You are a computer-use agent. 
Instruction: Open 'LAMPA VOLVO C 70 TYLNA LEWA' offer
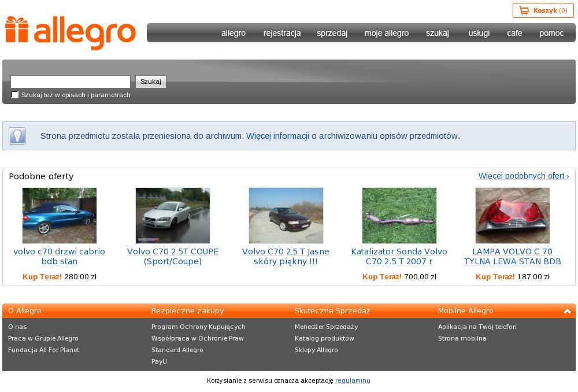click(512, 256)
